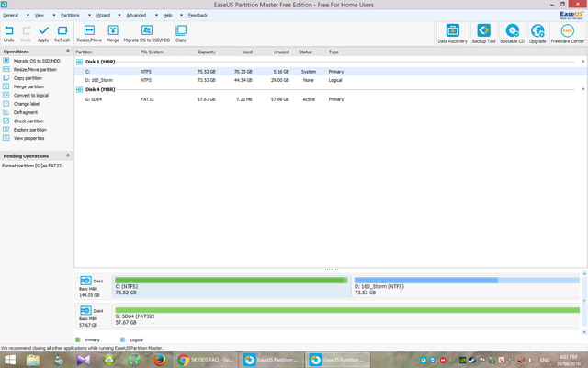588x368 pixels.
Task: Select the Merge toolbar tool
Action: (x=112, y=33)
